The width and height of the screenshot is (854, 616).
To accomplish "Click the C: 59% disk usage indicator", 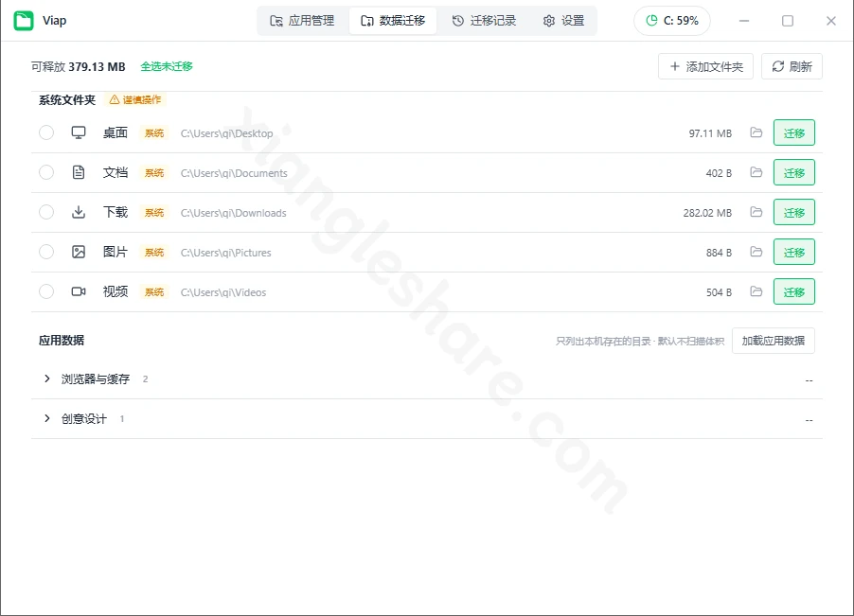I will (671, 21).
